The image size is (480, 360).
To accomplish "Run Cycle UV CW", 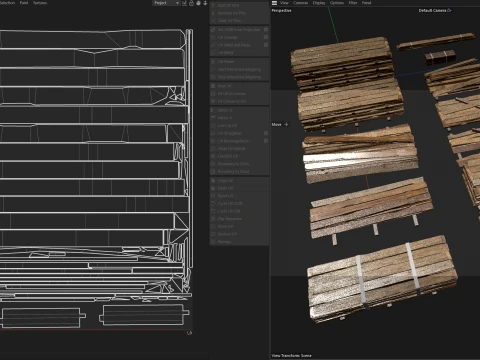I will (x=239, y=211).
